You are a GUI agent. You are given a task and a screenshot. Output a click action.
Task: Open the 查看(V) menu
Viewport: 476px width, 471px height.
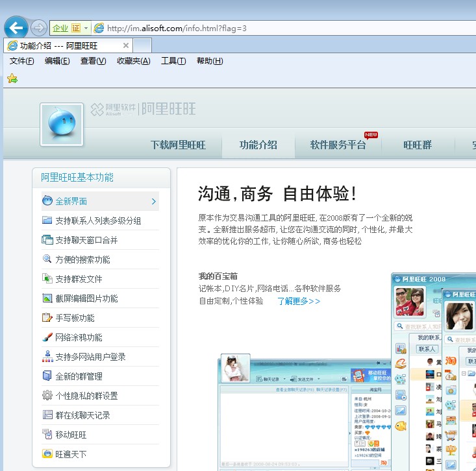[93, 61]
